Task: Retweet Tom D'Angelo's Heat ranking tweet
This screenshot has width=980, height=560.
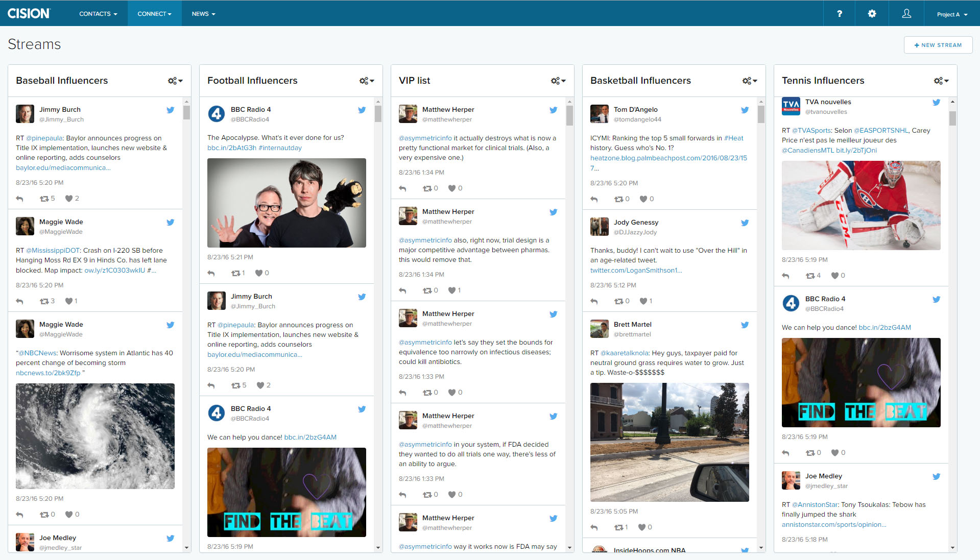Action: 619,199
